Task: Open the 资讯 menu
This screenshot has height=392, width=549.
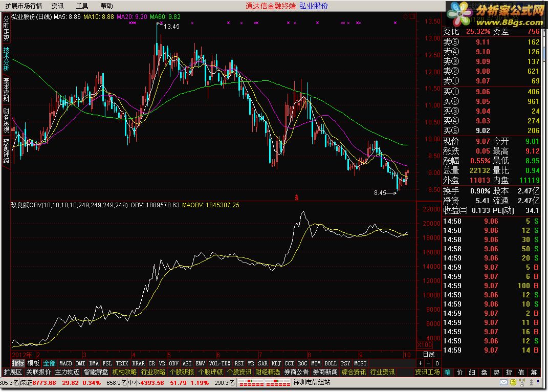Action: pos(57,6)
